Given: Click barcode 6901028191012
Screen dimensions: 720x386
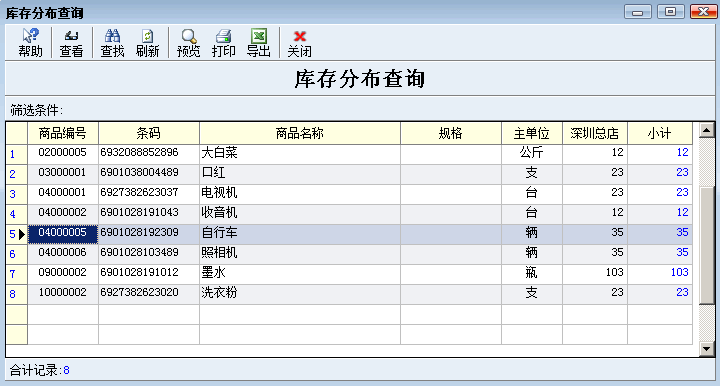Looking at the screenshot, I should pos(139,273).
